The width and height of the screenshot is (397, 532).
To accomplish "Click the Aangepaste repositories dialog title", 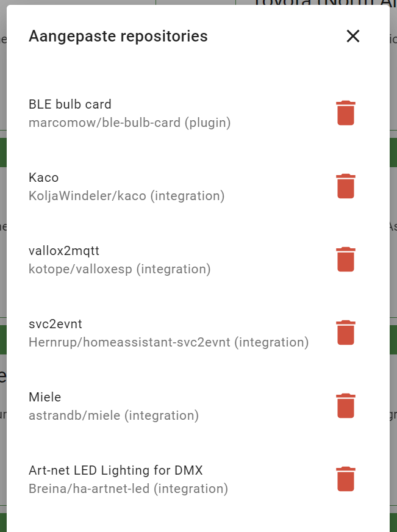I will point(117,36).
